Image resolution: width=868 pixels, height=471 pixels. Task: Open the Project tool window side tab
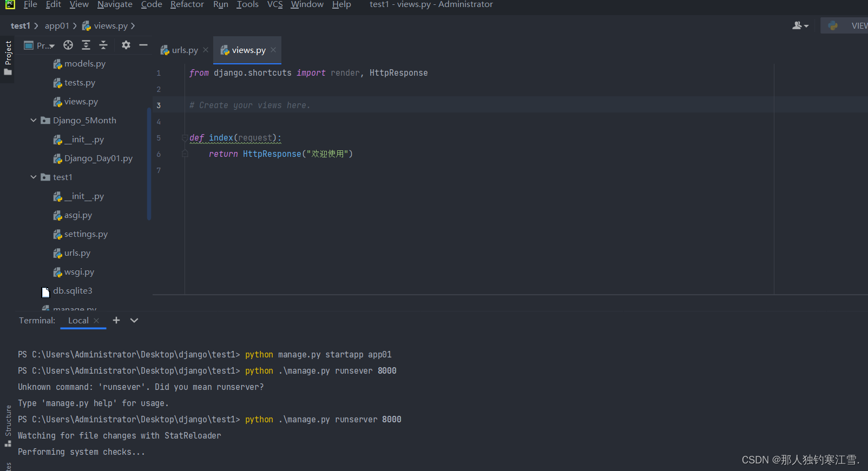click(8, 58)
